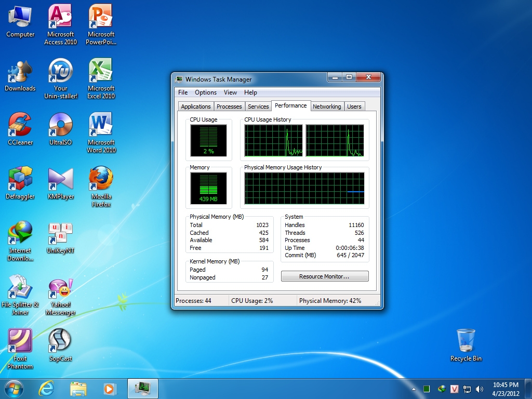The width and height of the screenshot is (532, 399).
Task: Launch UltraISO
Action: click(60, 126)
